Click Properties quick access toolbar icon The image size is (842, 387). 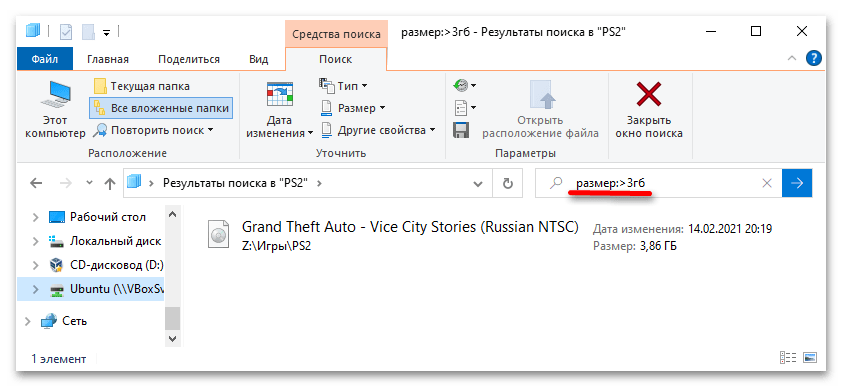click(x=66, y=32)
